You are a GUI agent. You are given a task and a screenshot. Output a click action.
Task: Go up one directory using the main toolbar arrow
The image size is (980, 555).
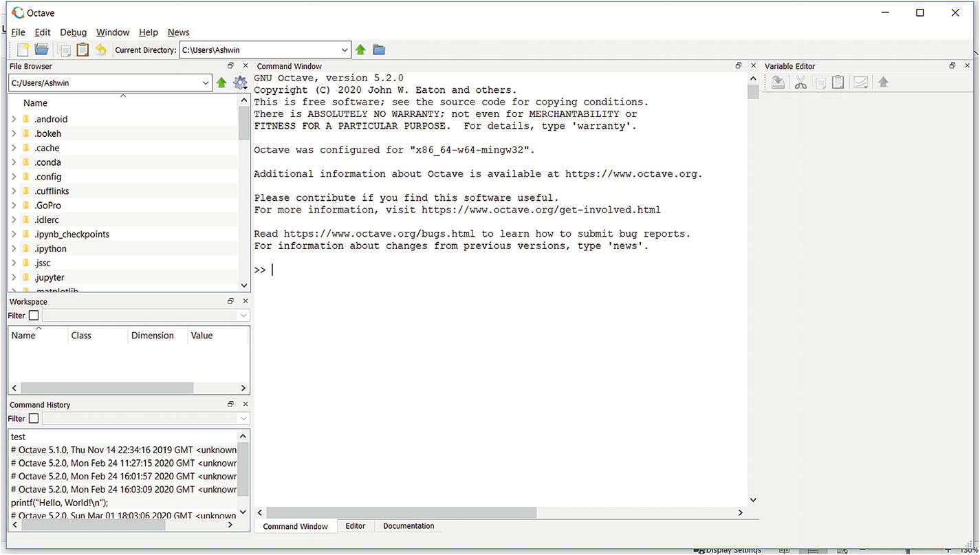[360, 50]
